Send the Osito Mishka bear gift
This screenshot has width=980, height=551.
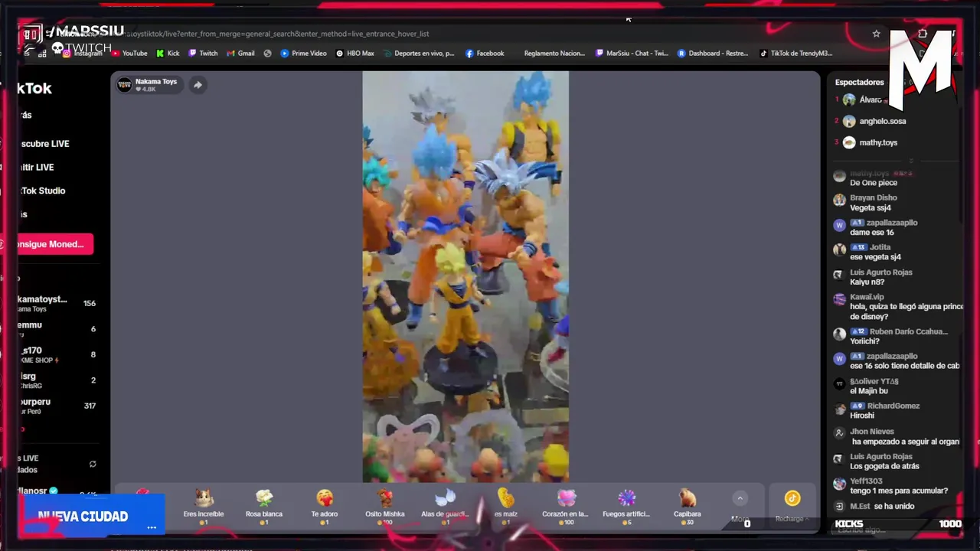384,505
